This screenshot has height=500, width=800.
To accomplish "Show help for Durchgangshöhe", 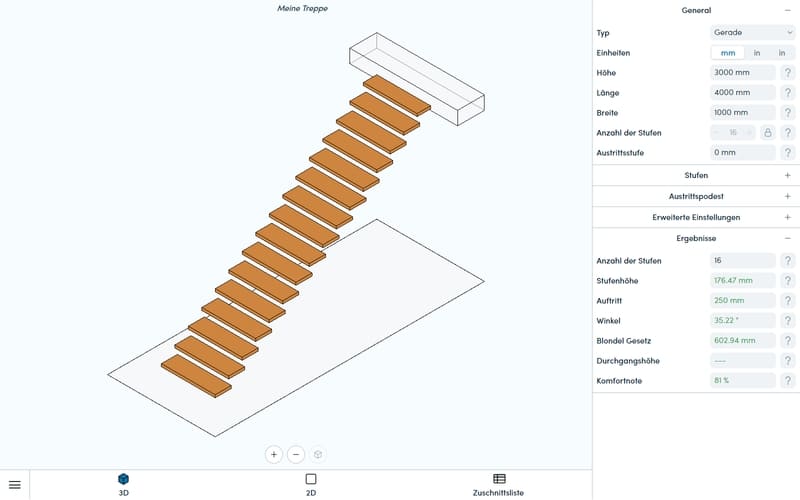I will pos(788,360).
